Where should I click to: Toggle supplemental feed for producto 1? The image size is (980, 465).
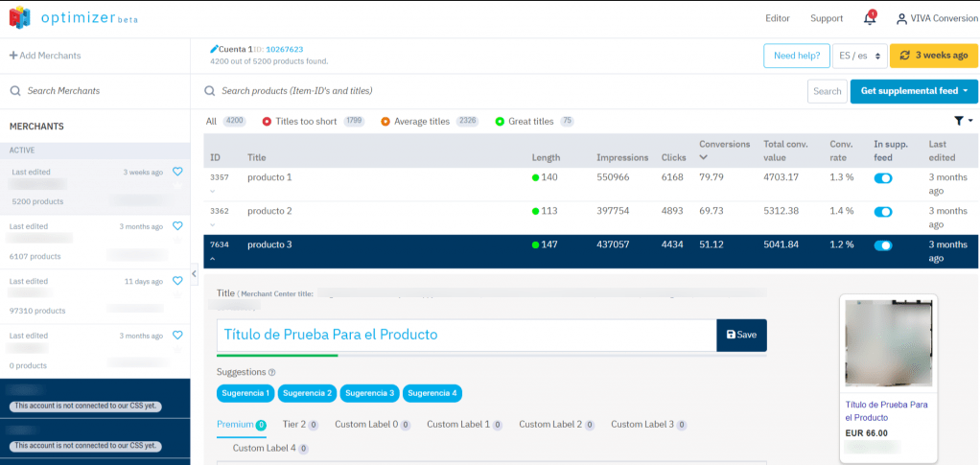882,178
